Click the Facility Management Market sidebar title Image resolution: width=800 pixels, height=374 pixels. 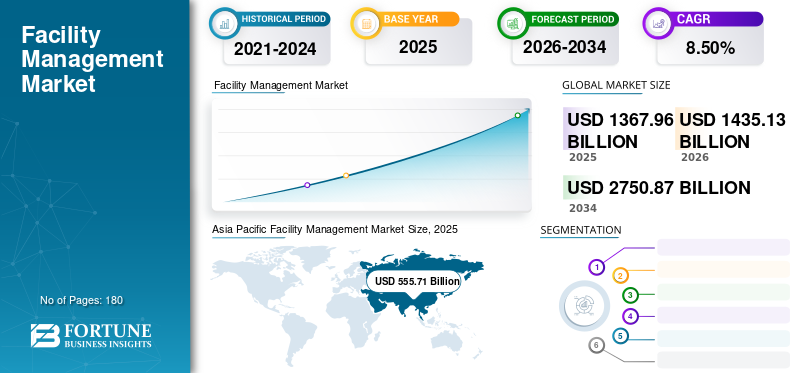coord(92,59)
